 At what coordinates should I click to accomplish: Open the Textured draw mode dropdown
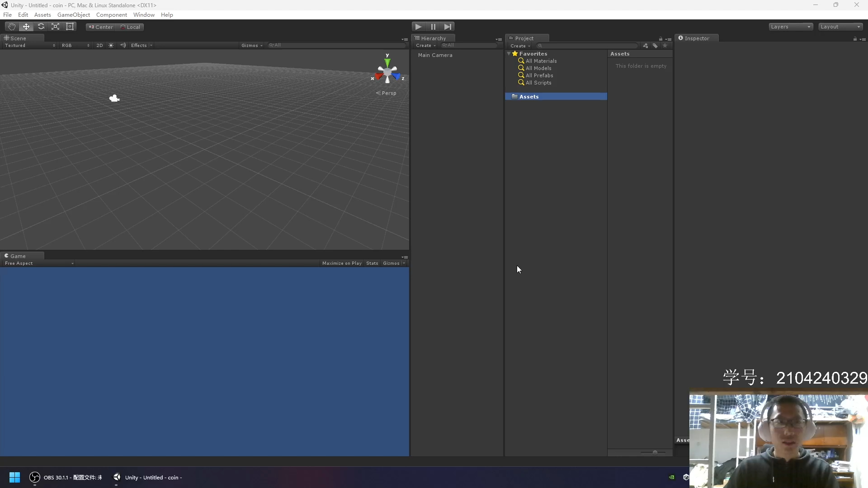(x=30, y=45)
